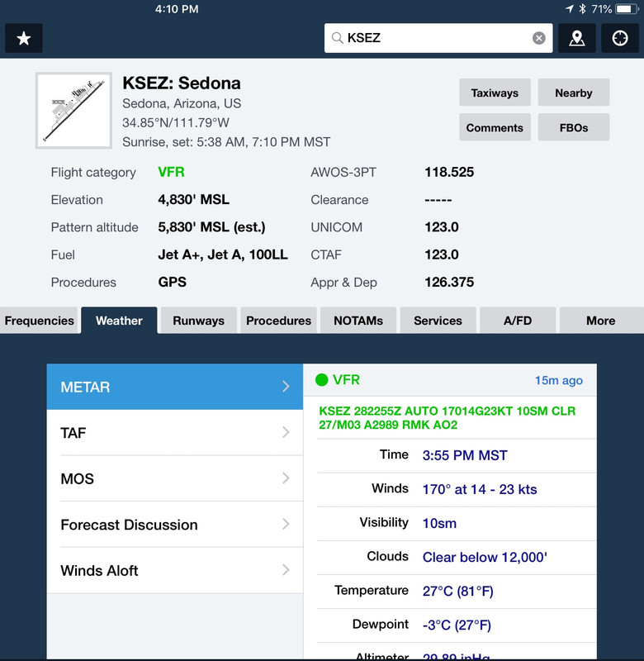Tap the battery icon in status bar

click(627, 9)
